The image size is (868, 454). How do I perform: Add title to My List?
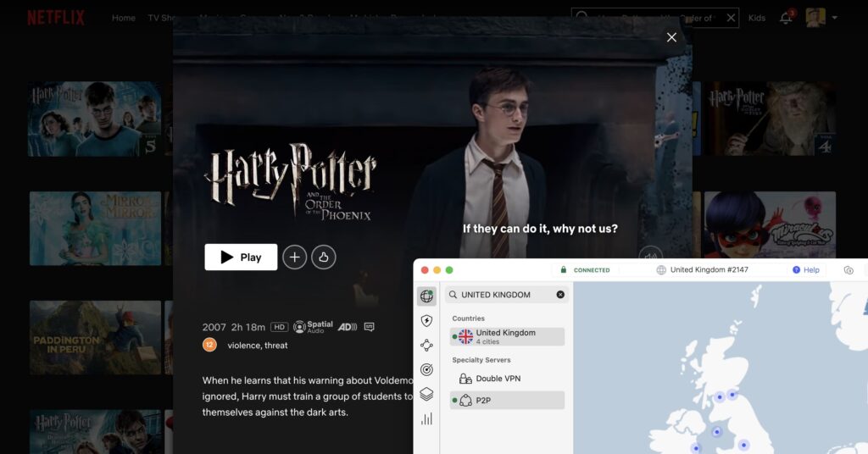point(294,257)
